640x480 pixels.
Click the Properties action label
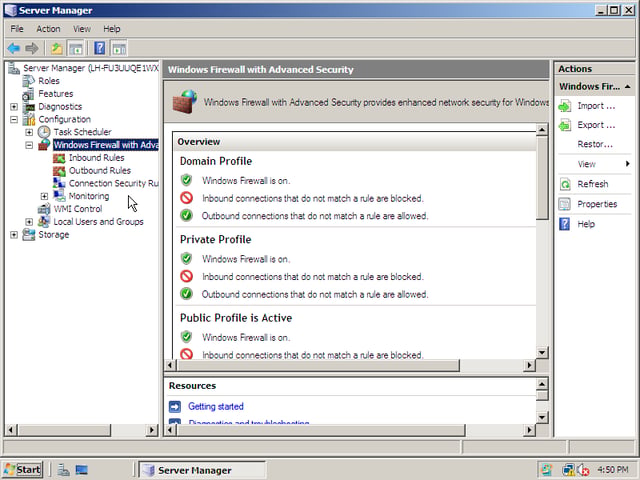[x=597, y=204]
